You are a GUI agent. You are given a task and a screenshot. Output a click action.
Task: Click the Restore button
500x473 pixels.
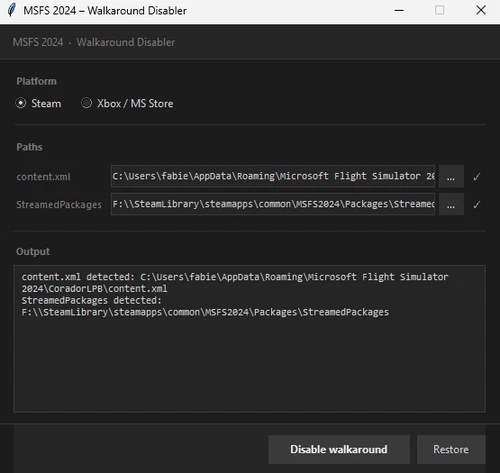tap(451, 449)
